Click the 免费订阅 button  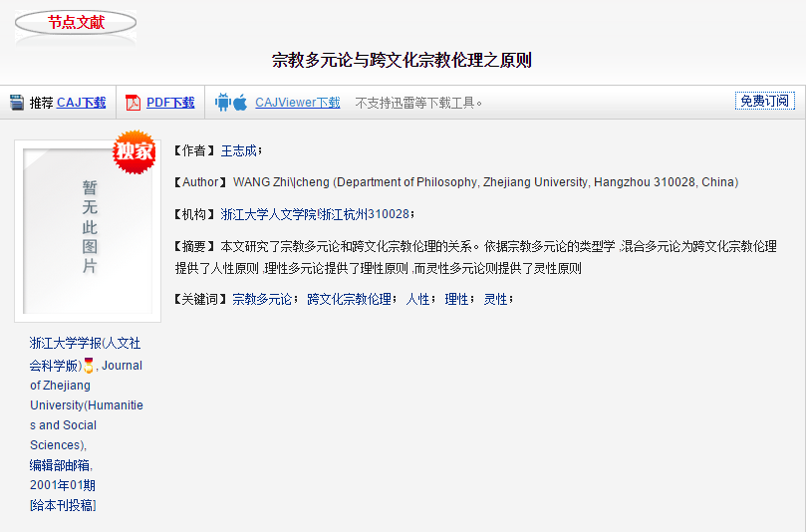pos(764,101)
